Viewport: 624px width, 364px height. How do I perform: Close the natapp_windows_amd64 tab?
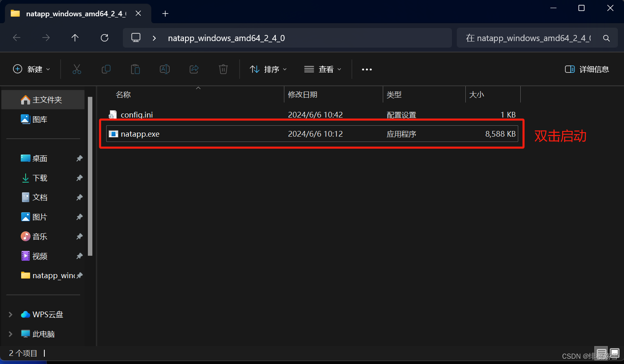click(x=138, y=13)
